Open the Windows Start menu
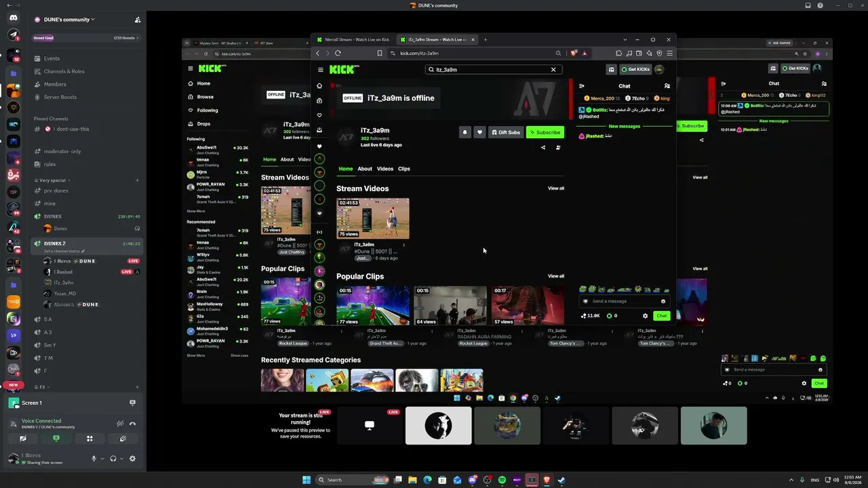 point(307,480)
